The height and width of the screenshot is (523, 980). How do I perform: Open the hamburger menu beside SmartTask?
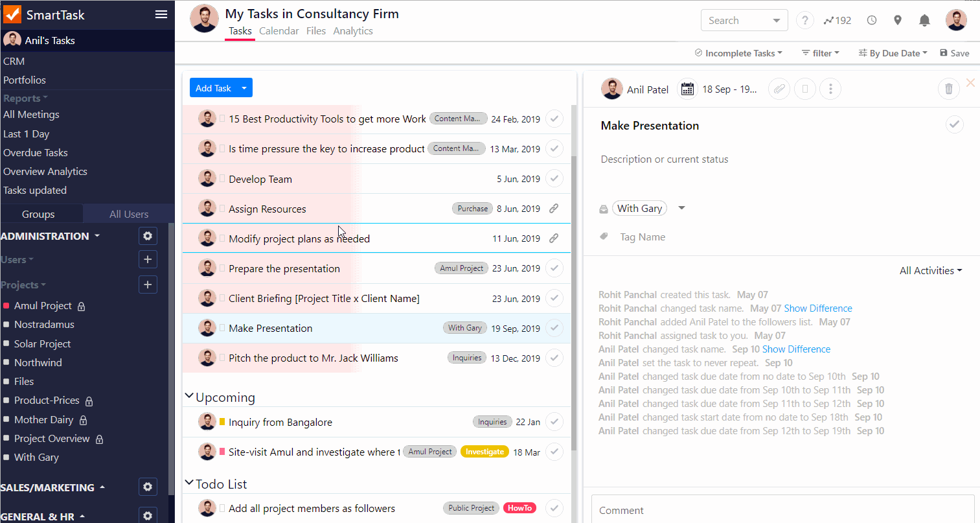[161, 14]
